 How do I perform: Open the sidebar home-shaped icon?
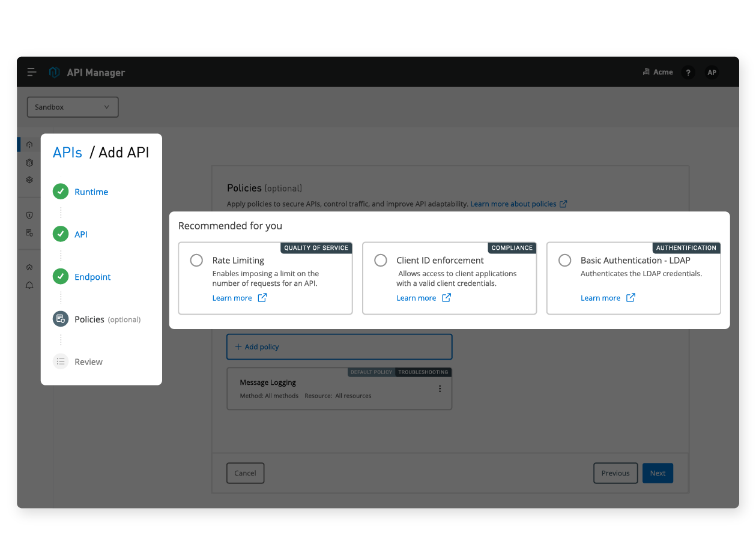(29, 268)
